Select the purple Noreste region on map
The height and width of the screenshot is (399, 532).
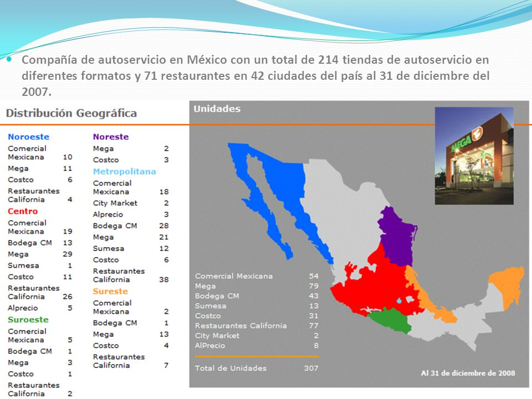click(x=397, y=238)
